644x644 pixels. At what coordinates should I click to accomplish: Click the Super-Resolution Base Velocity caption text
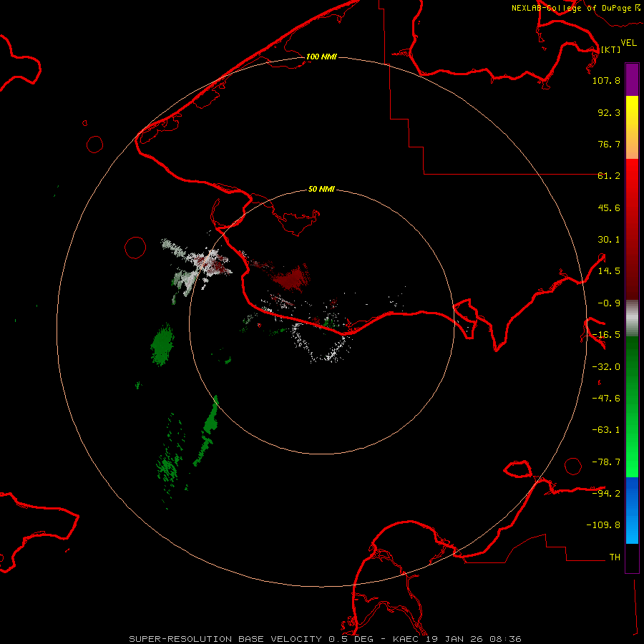click(x=325, y=639)
